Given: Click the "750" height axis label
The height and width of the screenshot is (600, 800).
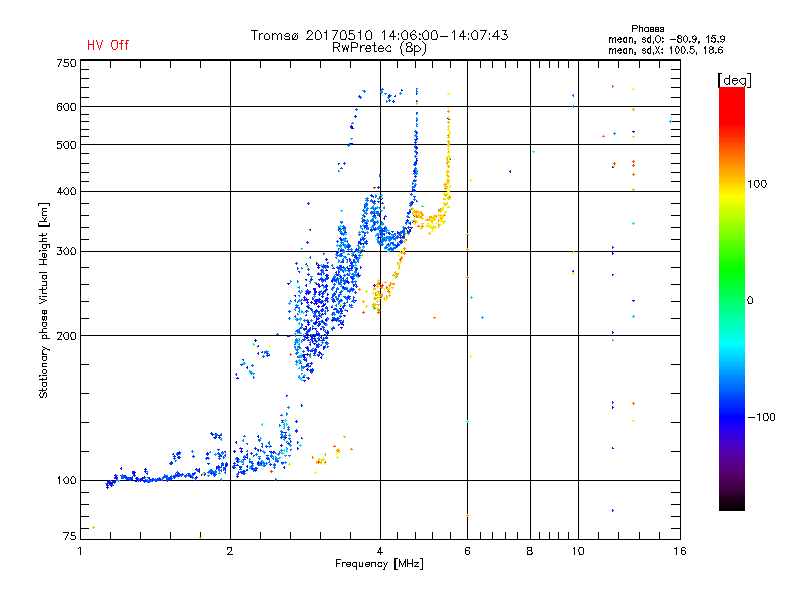Looking at the screenshot, I should (66, 64).
